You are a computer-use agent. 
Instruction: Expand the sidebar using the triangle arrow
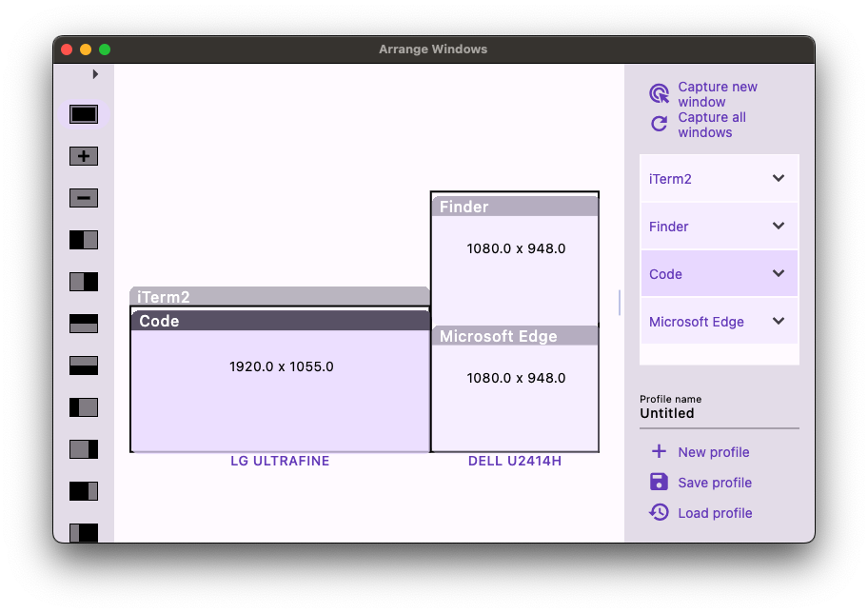pos(95,74)
